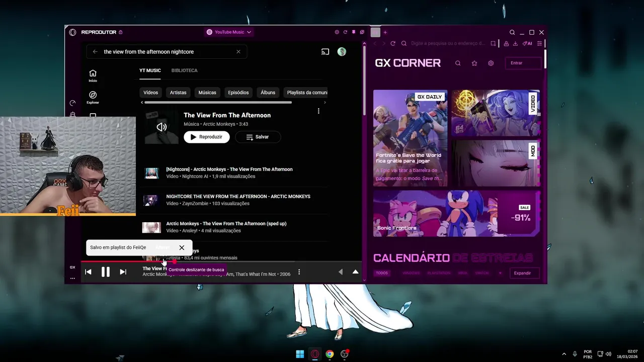Screen dimensions: 644x362
Task: Click the speed limiter gauge icon in Opera sidebar
Action: 72,103
